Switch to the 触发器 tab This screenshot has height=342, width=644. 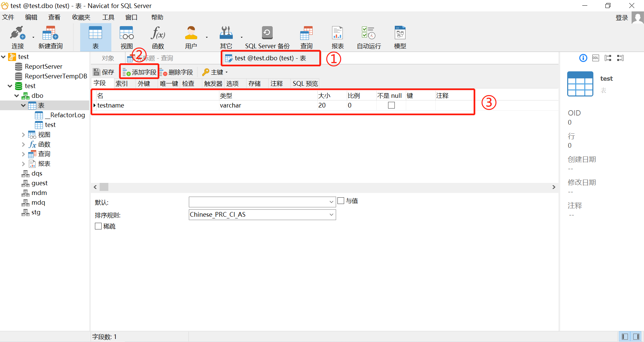[213, 83]
